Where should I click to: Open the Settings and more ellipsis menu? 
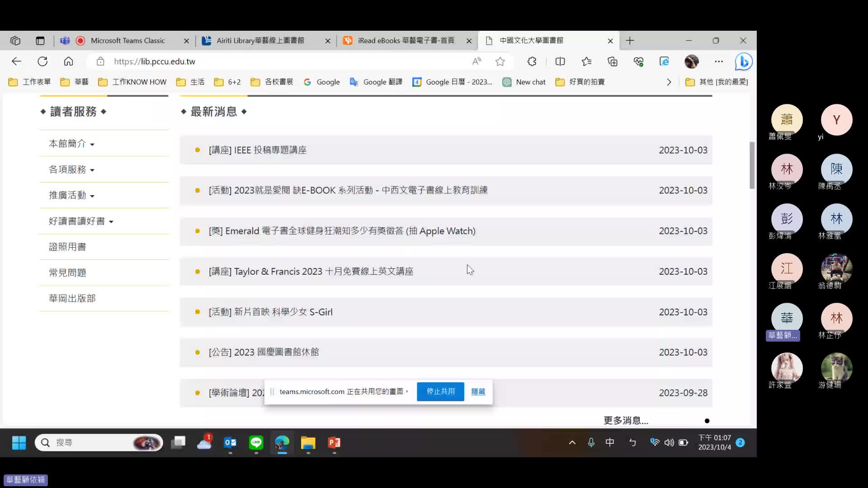click(x=719, y=61)
